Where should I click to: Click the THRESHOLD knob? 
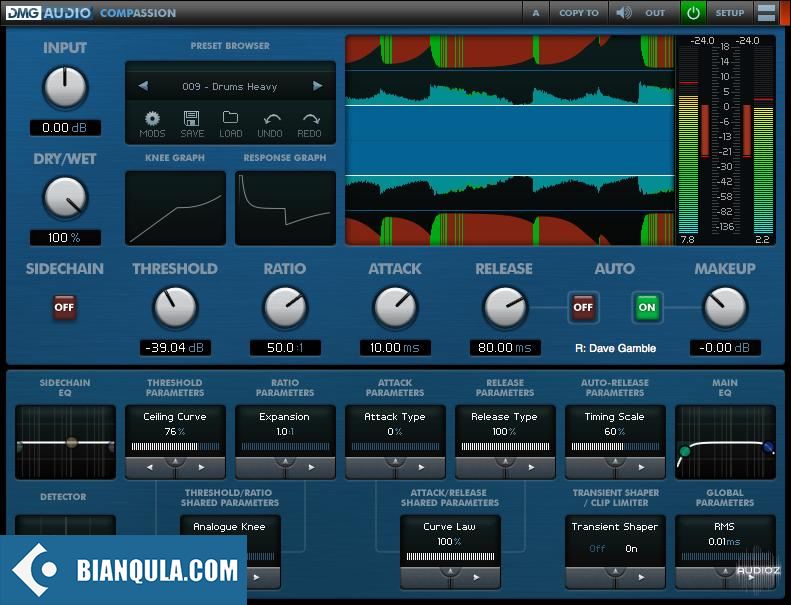[x=175, y=308]
